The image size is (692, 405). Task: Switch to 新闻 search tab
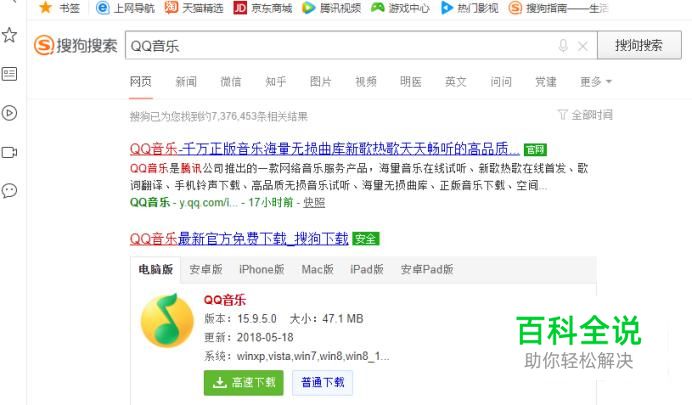[186, 82]
